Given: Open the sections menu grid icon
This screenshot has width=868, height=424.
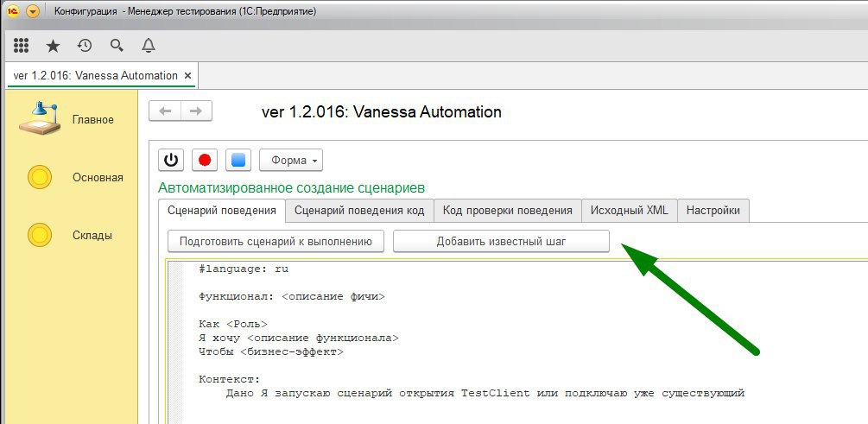Looking at the screenshot, I should (x=21, y=46).
